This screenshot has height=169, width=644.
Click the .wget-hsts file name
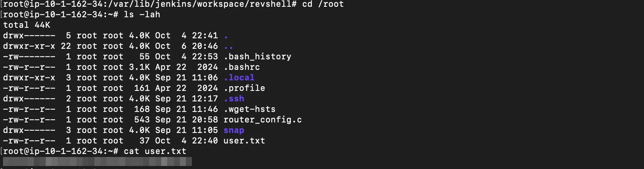[250, 109]
